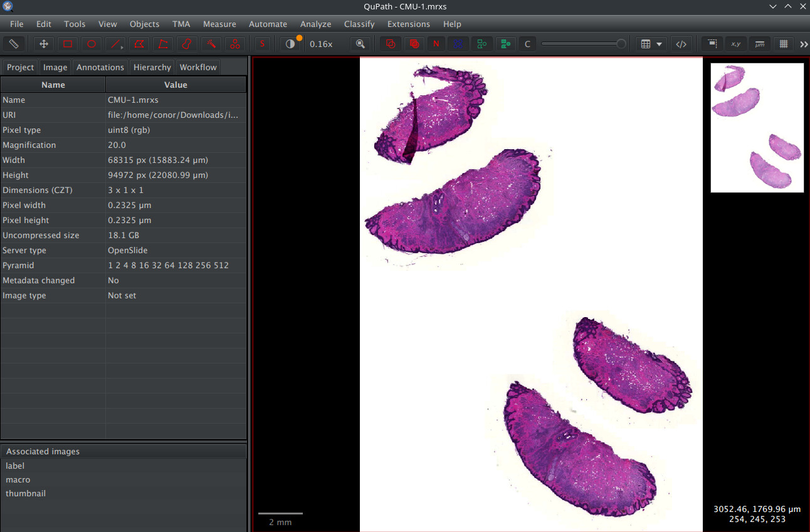
Task: Click the slide overview thumbnail
Action: [757, 127]
